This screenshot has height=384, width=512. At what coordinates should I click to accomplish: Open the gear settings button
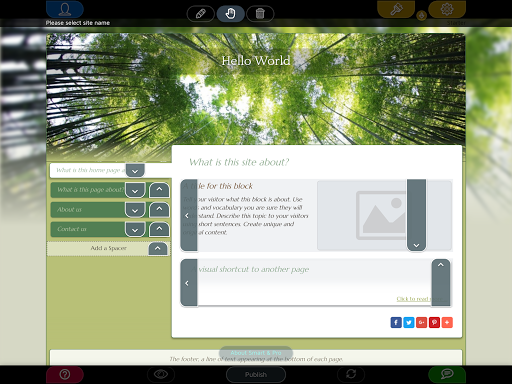(447, 9)
